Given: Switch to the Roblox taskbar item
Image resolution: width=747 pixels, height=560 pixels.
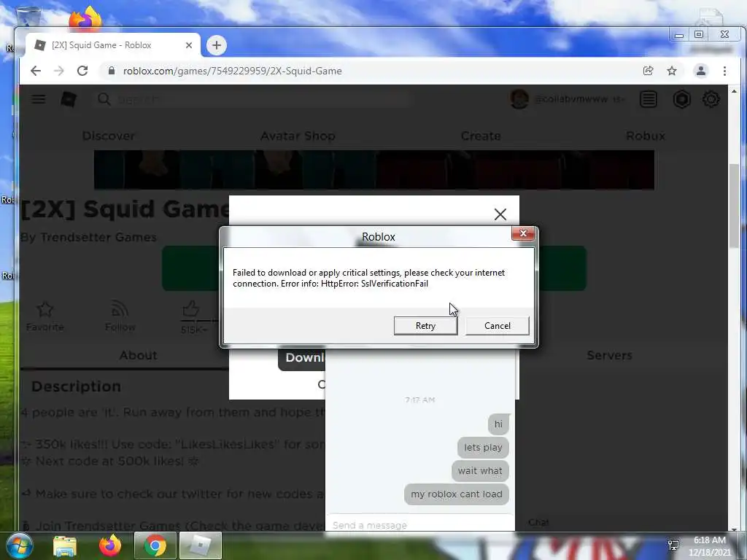Looking at the screenshot, I should click(200, 545).
